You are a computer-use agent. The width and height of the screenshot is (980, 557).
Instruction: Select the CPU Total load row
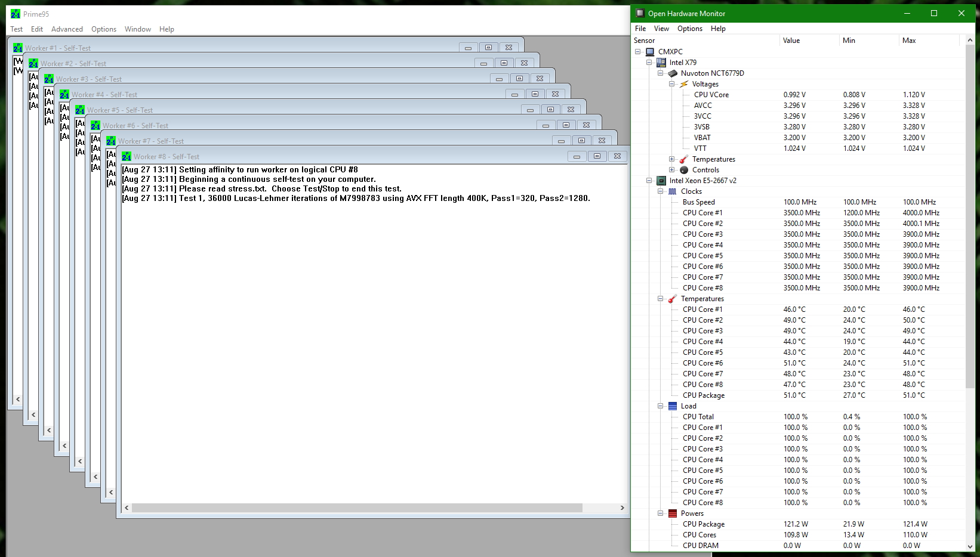click(x=799, y=417)
